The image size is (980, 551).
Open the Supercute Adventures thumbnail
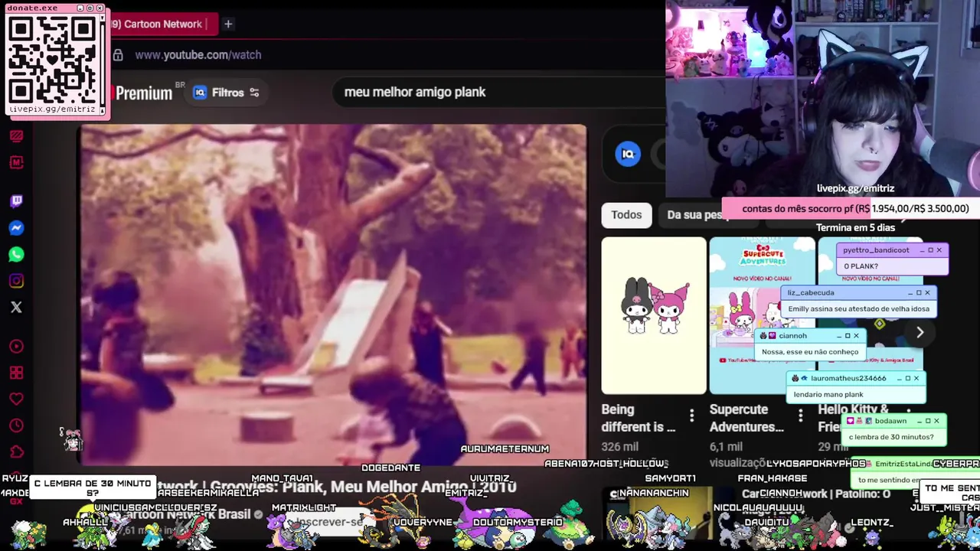(x=762, y=315)
